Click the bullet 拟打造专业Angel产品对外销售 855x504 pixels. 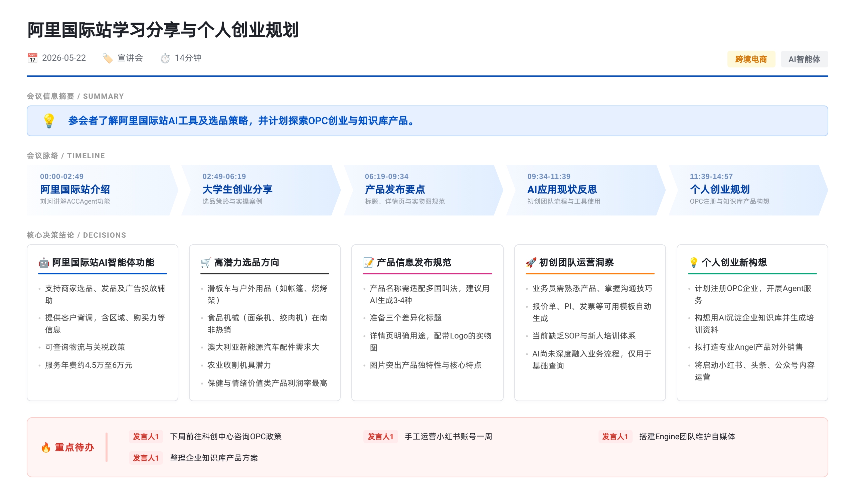(x=749, y=347)
